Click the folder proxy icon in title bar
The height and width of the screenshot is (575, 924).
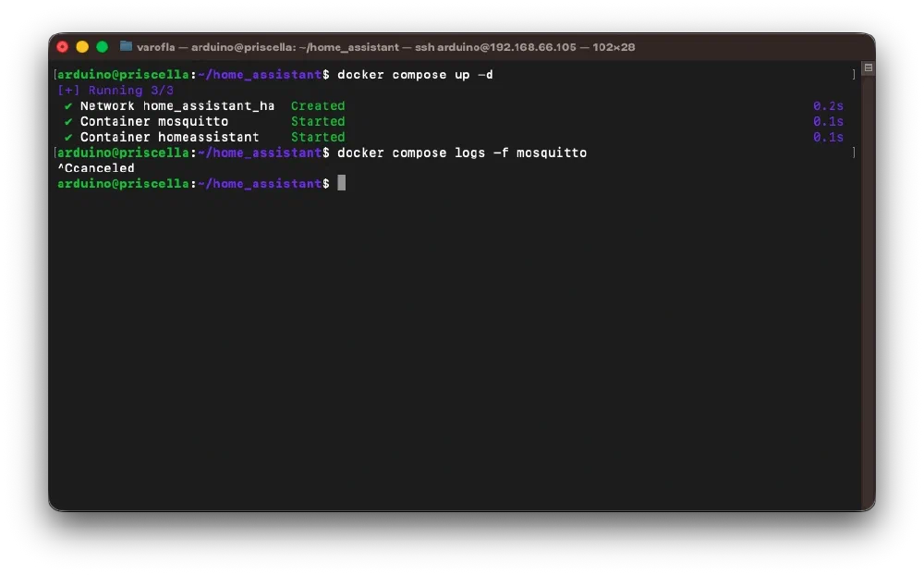(126, 46)
